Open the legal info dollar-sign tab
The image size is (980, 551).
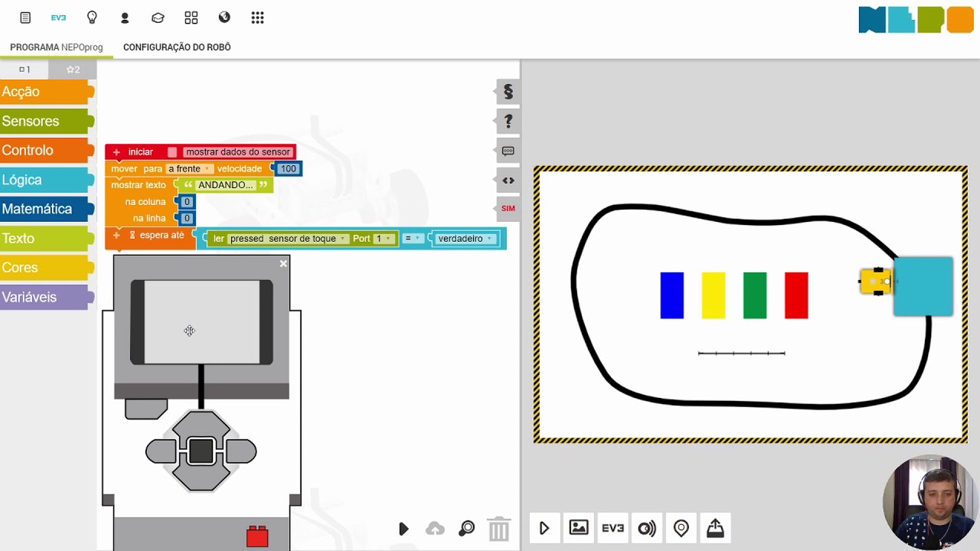pos(508,92)
